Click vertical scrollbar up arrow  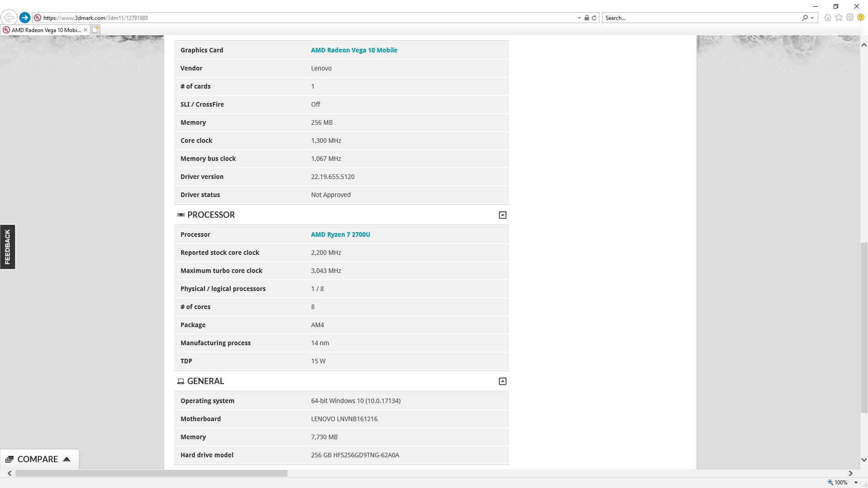864,45
